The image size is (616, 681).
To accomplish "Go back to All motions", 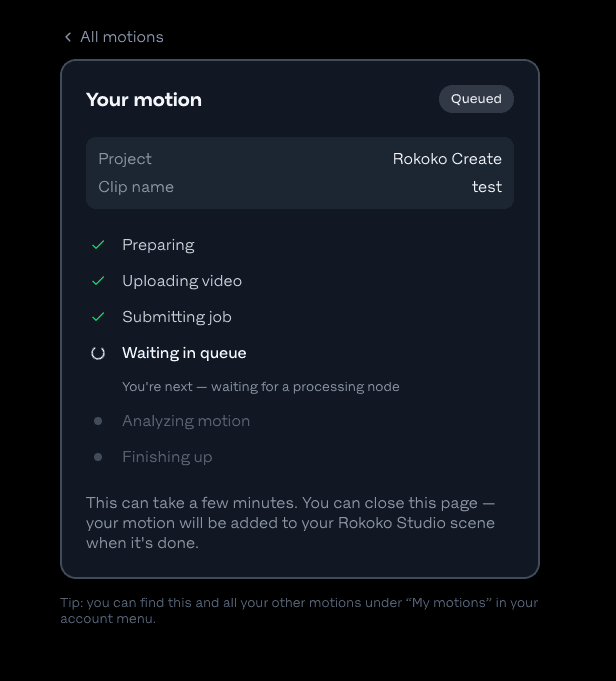I will click(114, 37).
